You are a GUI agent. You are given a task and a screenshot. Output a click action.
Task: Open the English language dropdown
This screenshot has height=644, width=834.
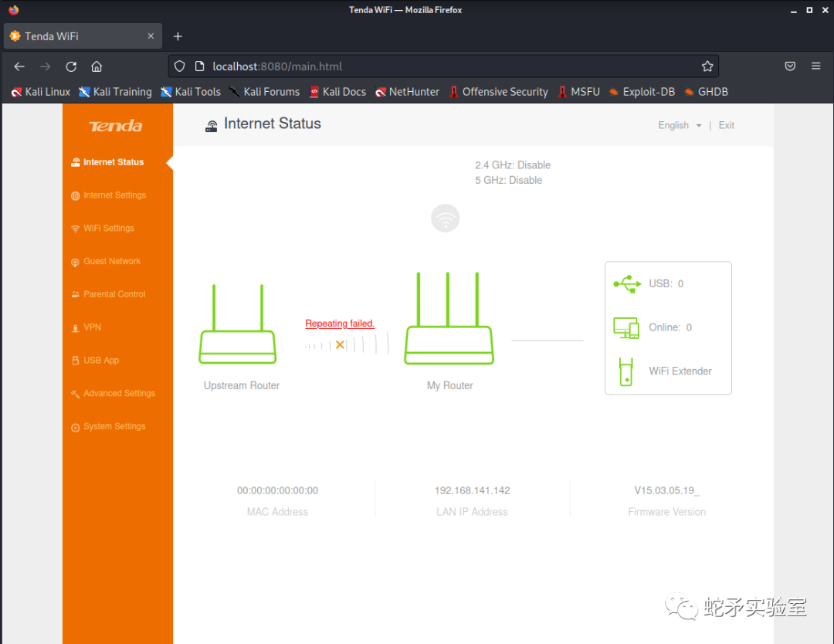click(x=680, y=126)
